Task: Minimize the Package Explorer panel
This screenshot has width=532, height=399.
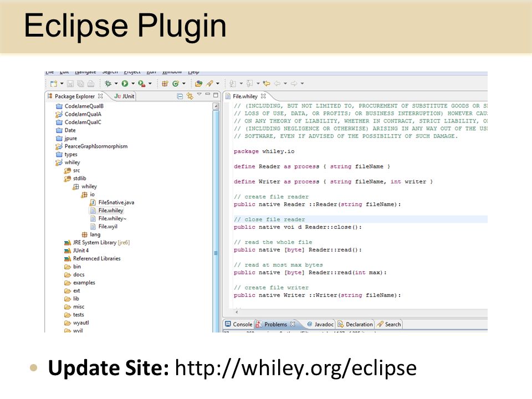Action: click(x=208, y=94)
